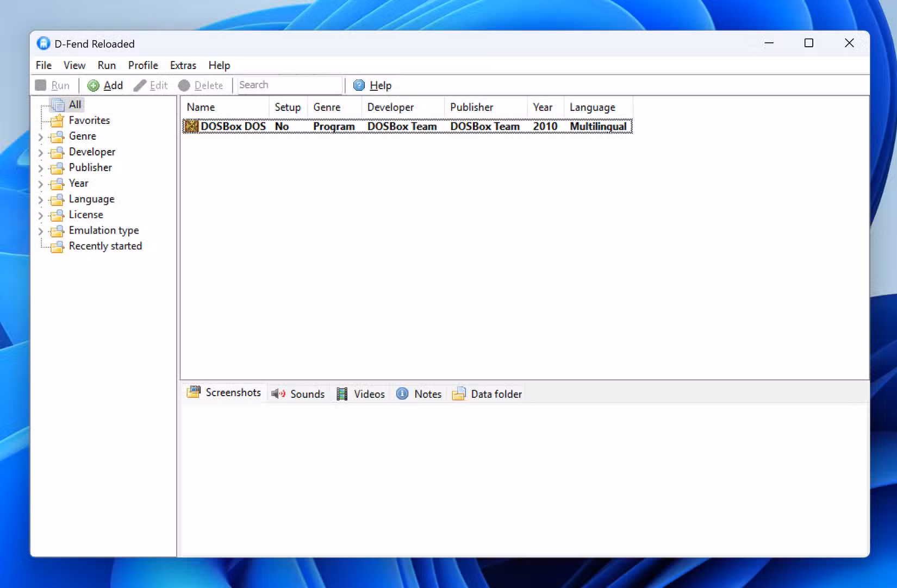Select the Recently started folder icon

57,247
